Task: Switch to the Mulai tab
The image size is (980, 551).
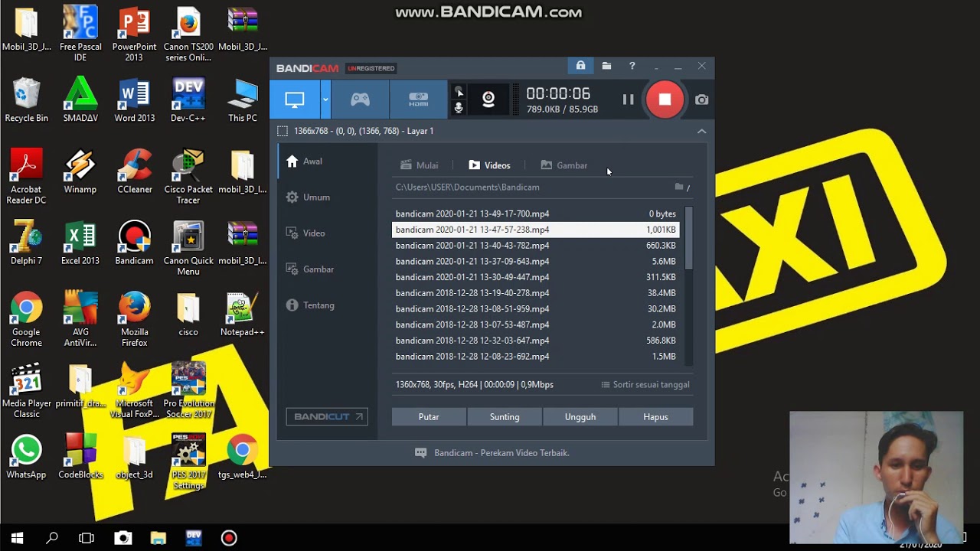Action: click(419, 165)
